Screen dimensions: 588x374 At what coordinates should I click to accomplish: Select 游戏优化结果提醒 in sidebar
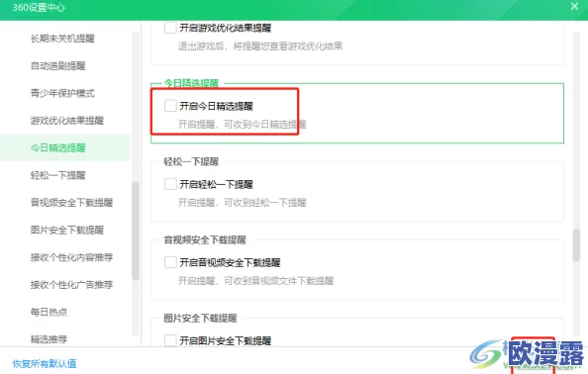(67, 121)
